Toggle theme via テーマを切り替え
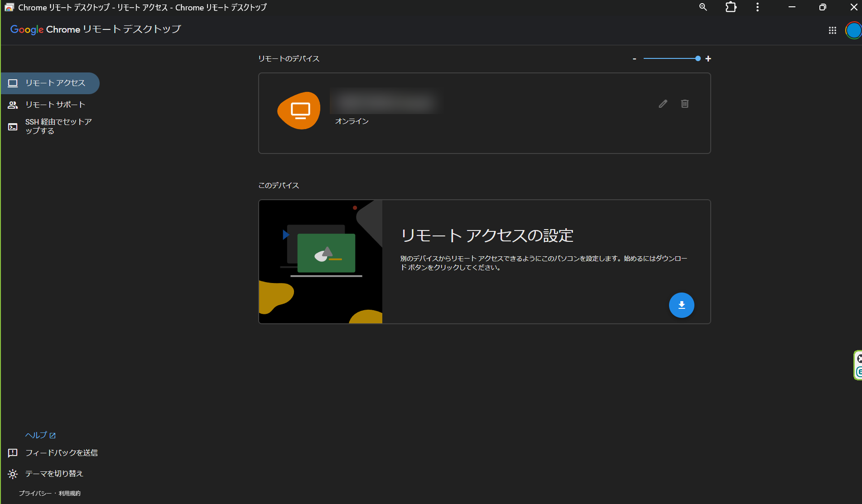 point(54,474)
